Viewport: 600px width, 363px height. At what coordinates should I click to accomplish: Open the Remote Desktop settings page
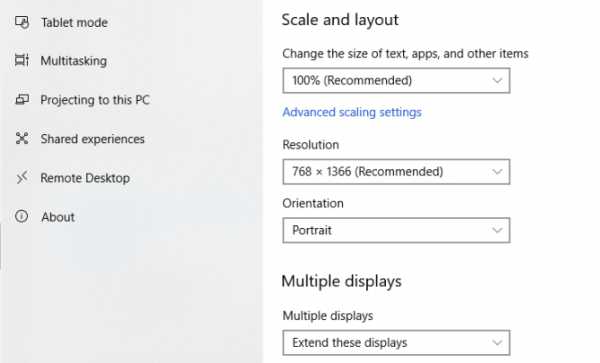pos(85,178)
